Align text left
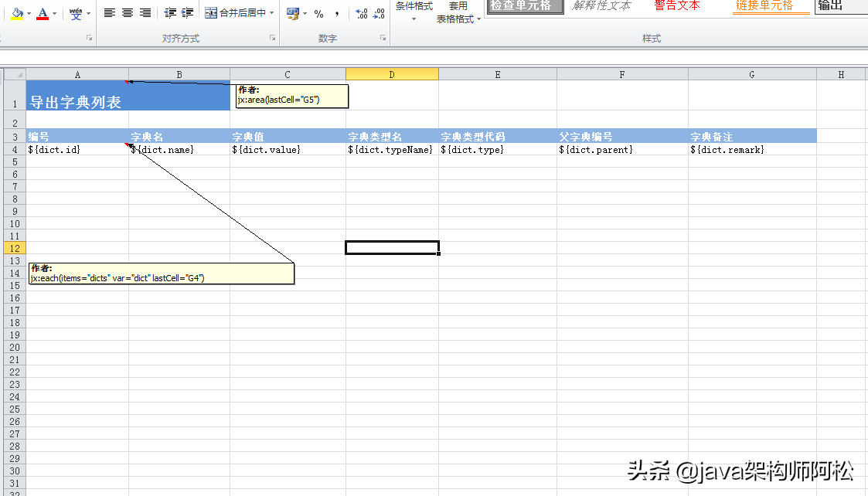Viewport: 868px width, 496px height. (x=110, y=12)
